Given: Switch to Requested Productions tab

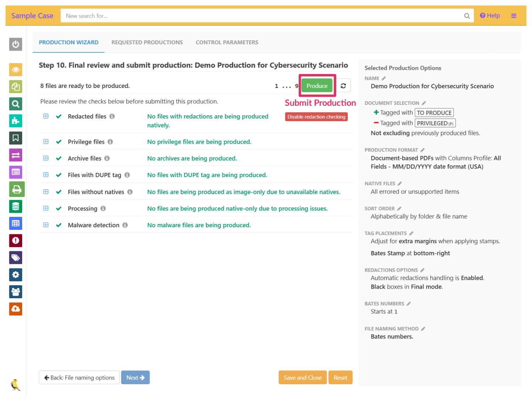Looking at the screenshot, I should (147, 42).
